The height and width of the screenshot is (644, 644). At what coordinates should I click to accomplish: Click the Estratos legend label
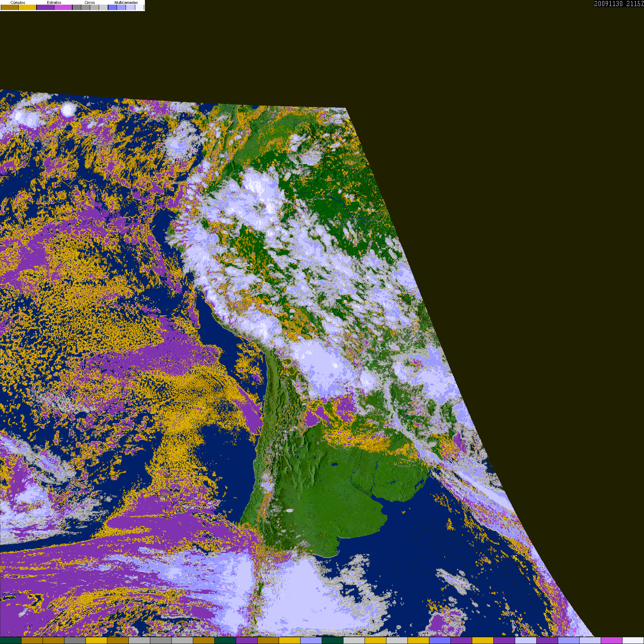click(54, 3)
